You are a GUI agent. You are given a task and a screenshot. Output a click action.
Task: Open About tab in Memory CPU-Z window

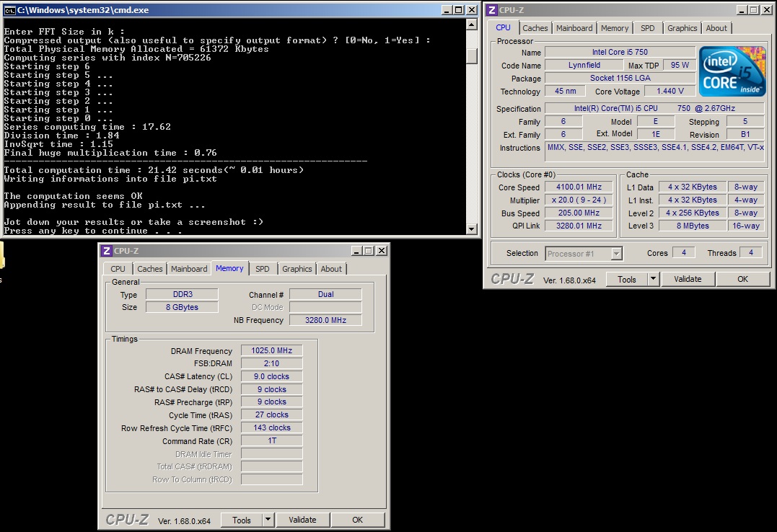click(x=331, y=269)
